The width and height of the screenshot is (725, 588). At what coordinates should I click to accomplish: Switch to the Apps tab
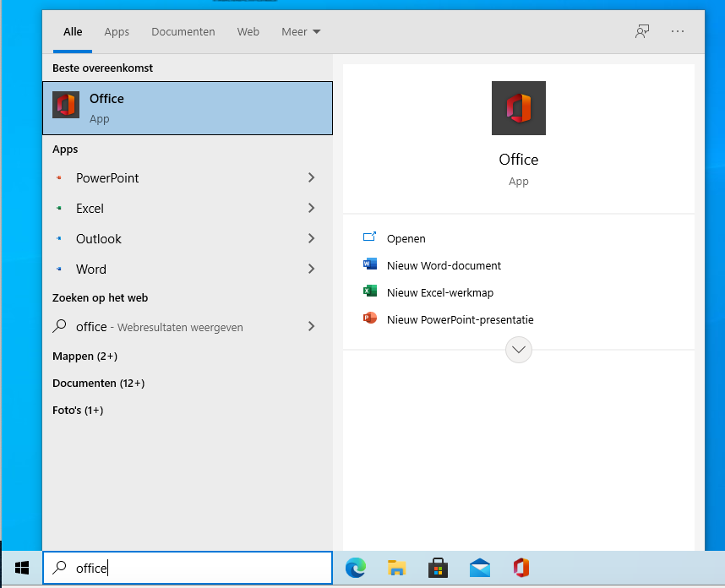pyautogui.click(x=117, y=31)
